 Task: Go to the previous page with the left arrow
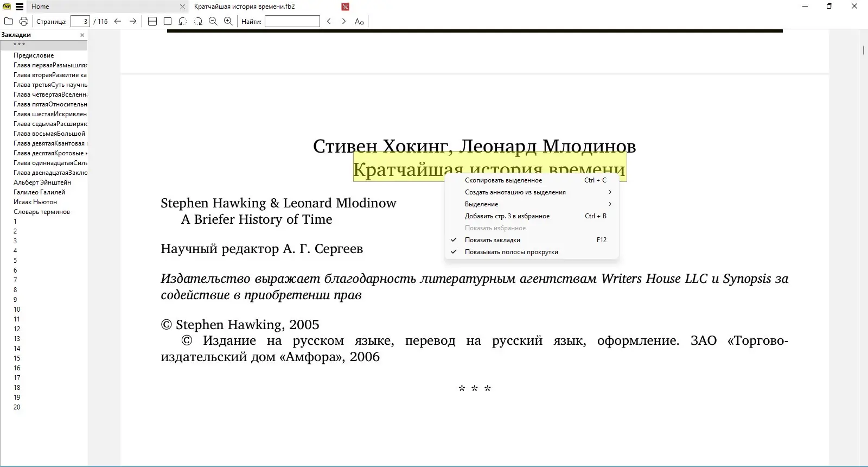[118, 21]
